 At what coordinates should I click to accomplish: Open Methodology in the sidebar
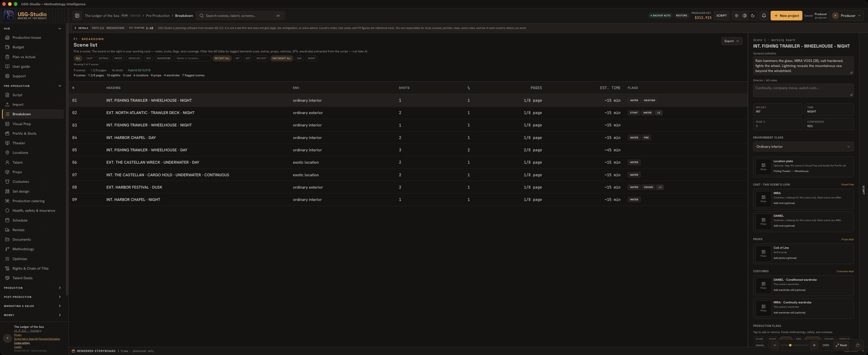33,249
